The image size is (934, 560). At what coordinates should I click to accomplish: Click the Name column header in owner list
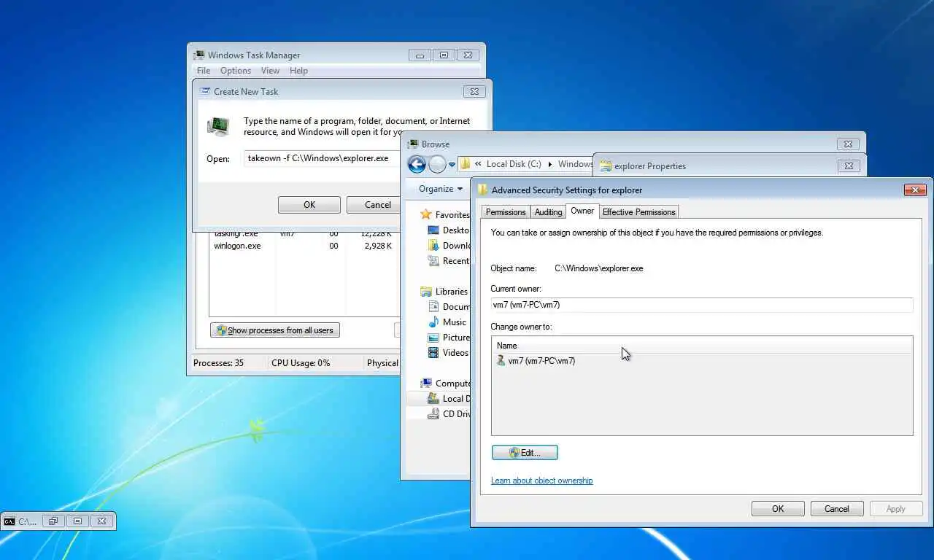coord(702,346)
